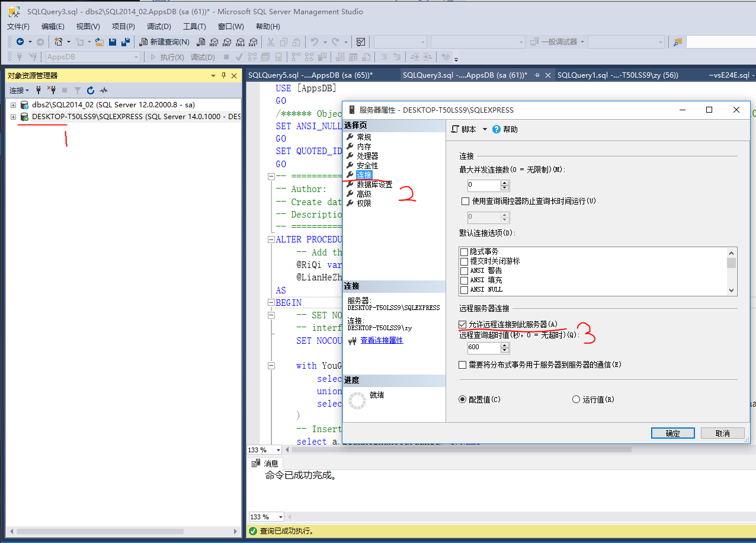Check the 提交时关闭游标 option
The width and height of the screenshot is (756, 543).
click(x=465, y=261)
